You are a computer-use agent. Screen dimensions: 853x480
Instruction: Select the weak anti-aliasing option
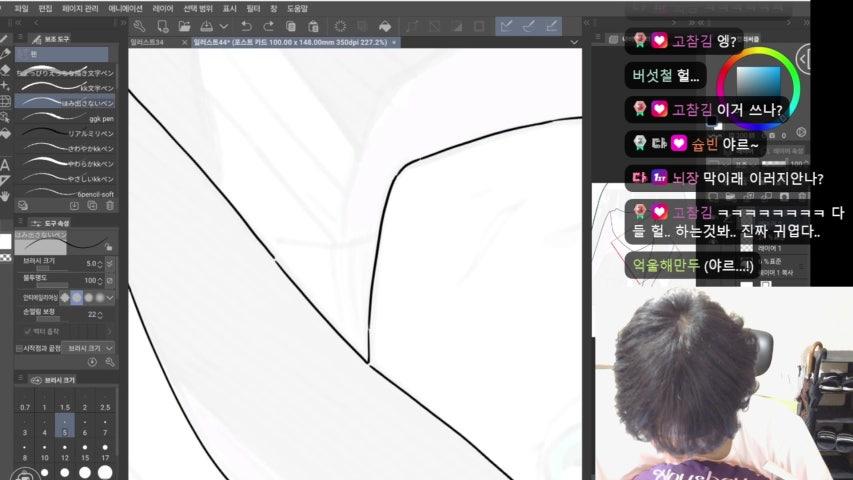[77, 297]
